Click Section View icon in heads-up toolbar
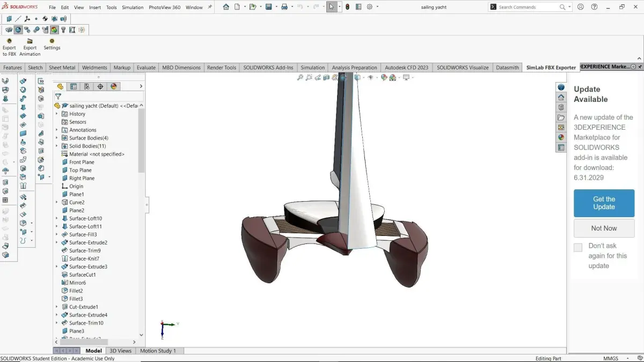The height and width of the screenshot is (362, 644). 327,78
